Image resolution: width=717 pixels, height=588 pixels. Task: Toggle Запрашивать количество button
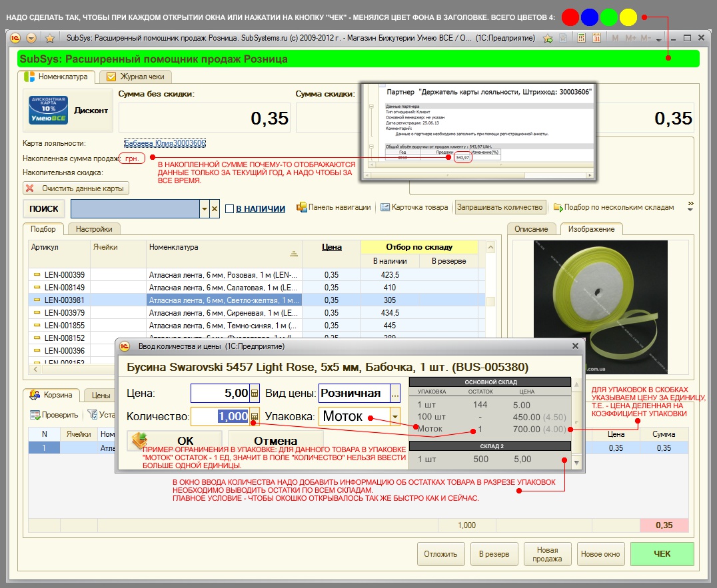tap(500, 207)
